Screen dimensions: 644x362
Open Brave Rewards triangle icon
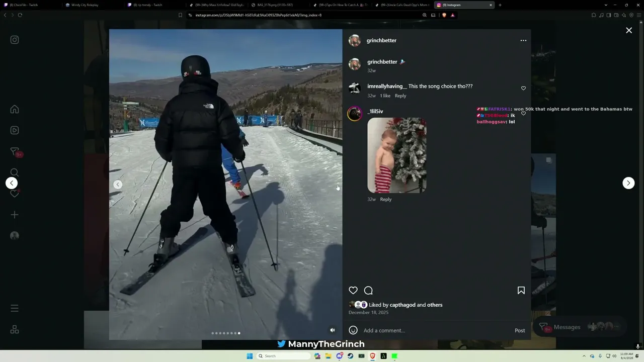pyautogui.click(x=452, y=15)
